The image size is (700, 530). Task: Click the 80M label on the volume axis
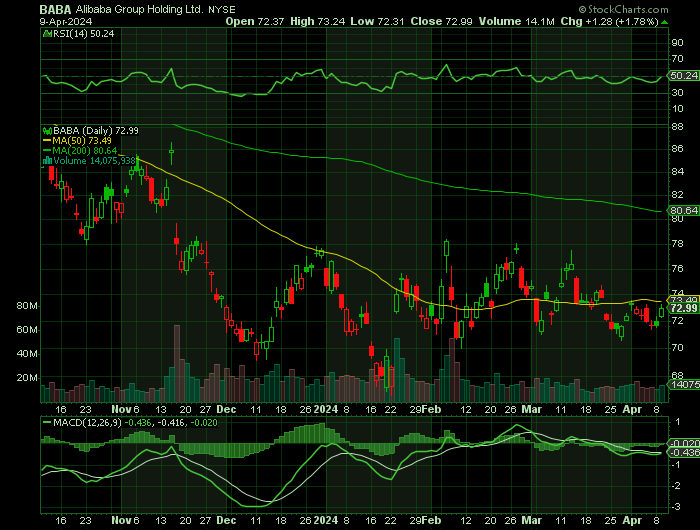coord(27,306)
